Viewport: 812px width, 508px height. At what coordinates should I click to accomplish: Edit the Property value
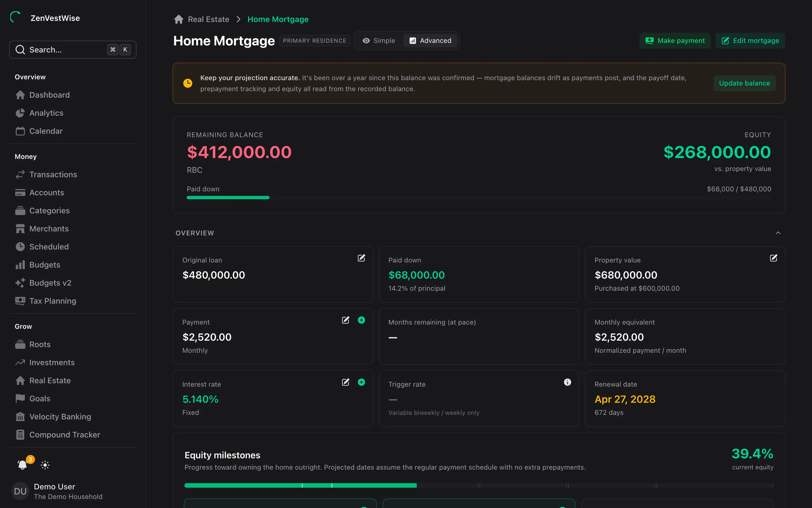click(x=773, y=258)
